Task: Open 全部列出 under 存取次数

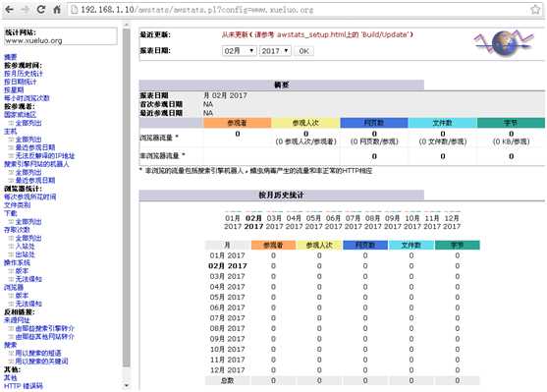Action: pos(28,238)
